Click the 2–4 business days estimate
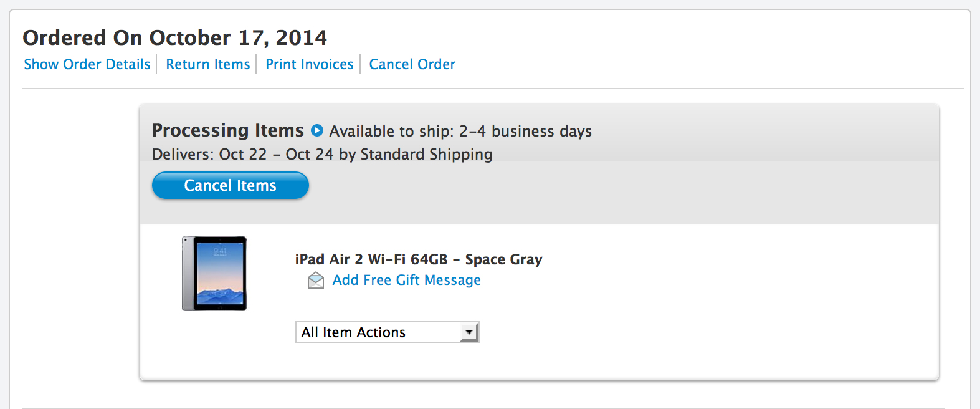980x409 pixels. [525, 132]
